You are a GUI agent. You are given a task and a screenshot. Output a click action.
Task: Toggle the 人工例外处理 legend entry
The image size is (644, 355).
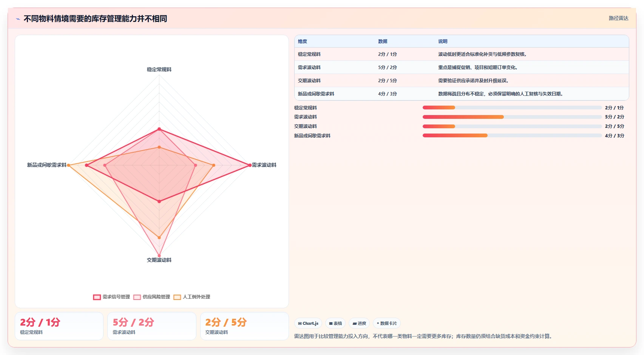point(192,297)
